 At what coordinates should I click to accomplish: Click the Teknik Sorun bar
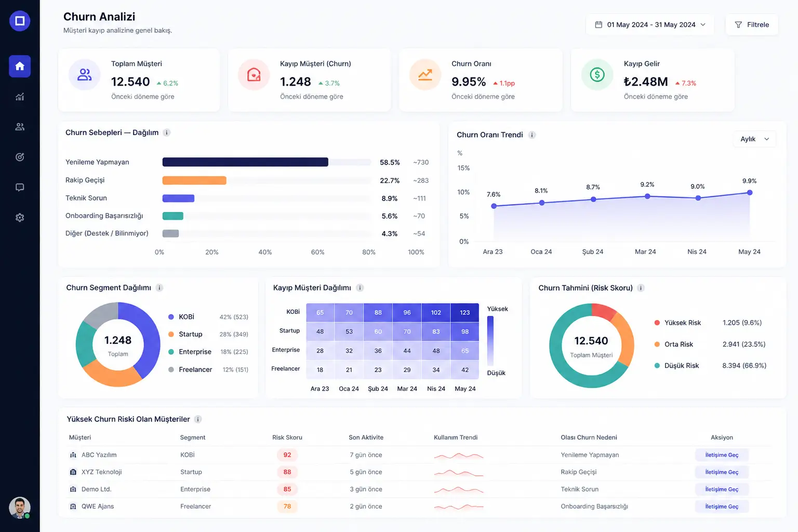tap(178, 198)
